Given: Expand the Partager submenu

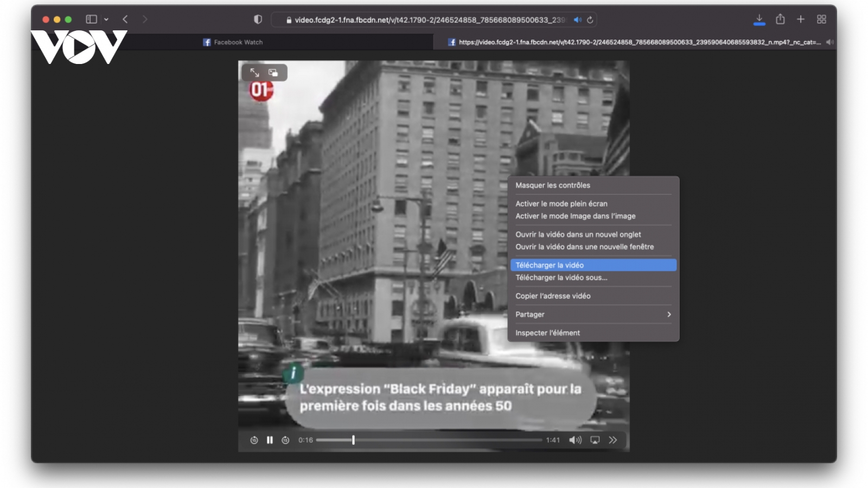Looking at the screenshot, I should [x=593, y=314].
